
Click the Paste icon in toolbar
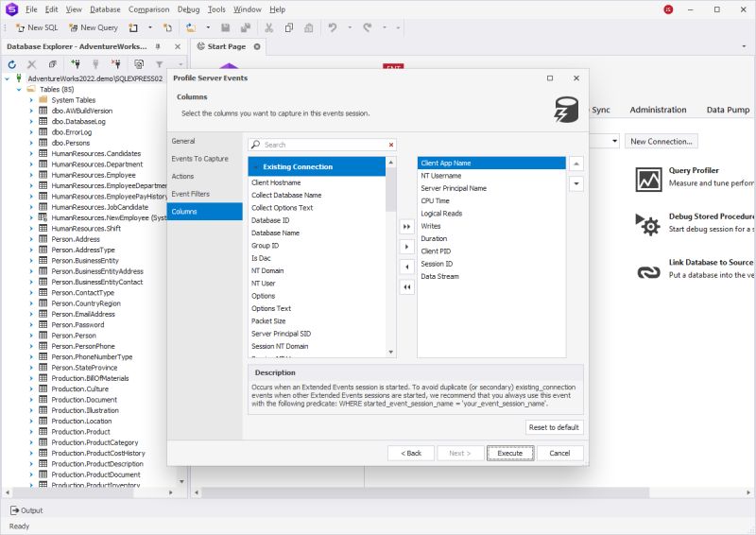(x=309, y=28)
